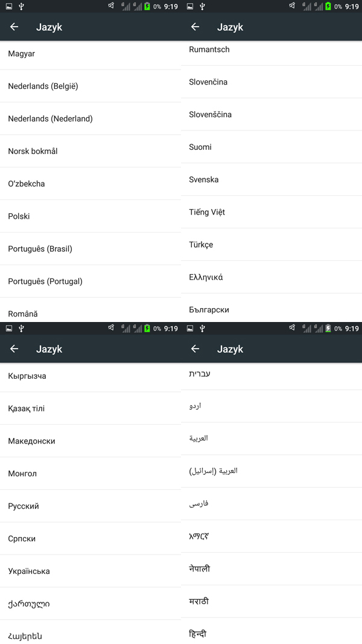Select Ελληνικά language option
The width and height of the screenshot is (362, 644).
271,277
